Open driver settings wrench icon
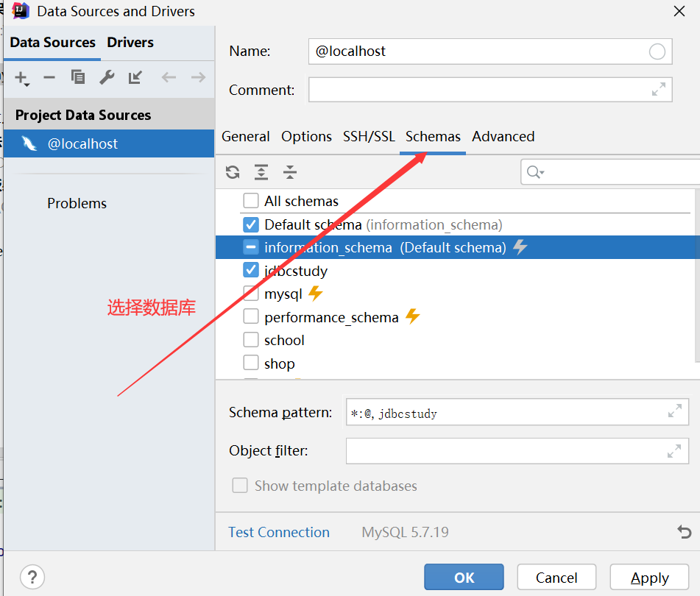This screenshot has width=700, height=596. point(107,77)
